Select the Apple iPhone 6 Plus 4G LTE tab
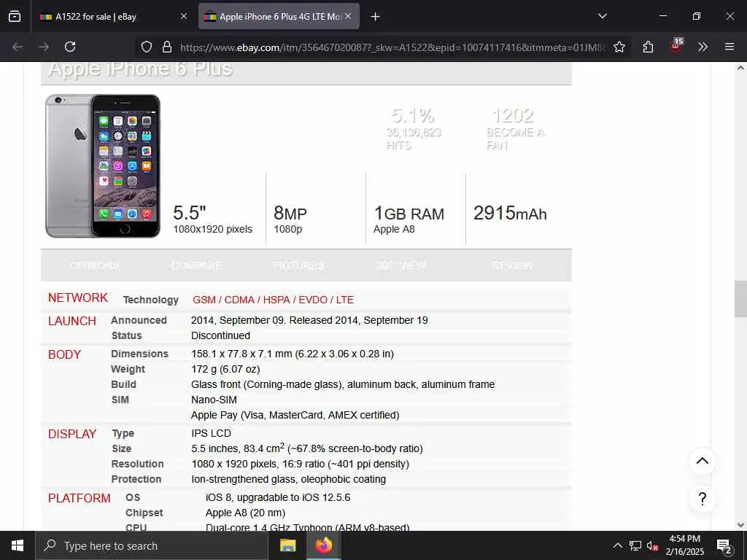The image size is (747, 560). [279, 16]
